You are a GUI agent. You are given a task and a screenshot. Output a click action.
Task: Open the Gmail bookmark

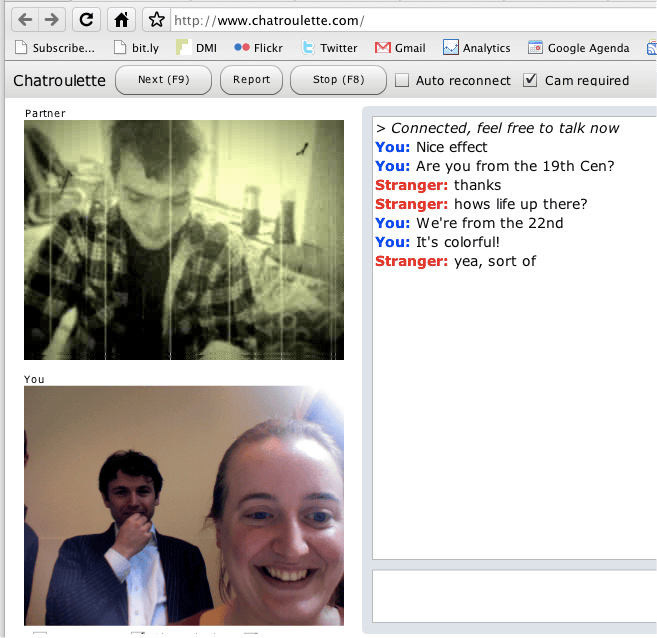tap(400, 48)
